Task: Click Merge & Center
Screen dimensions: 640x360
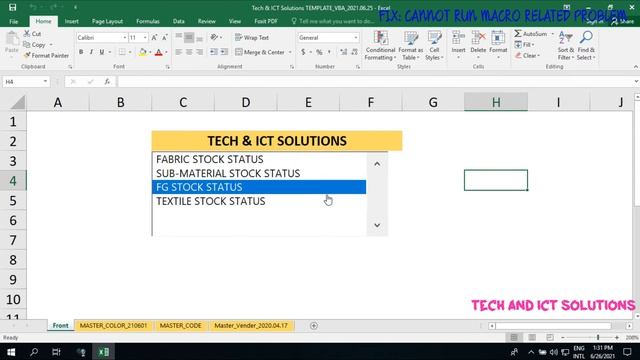Action: click(x=260, y=52)
